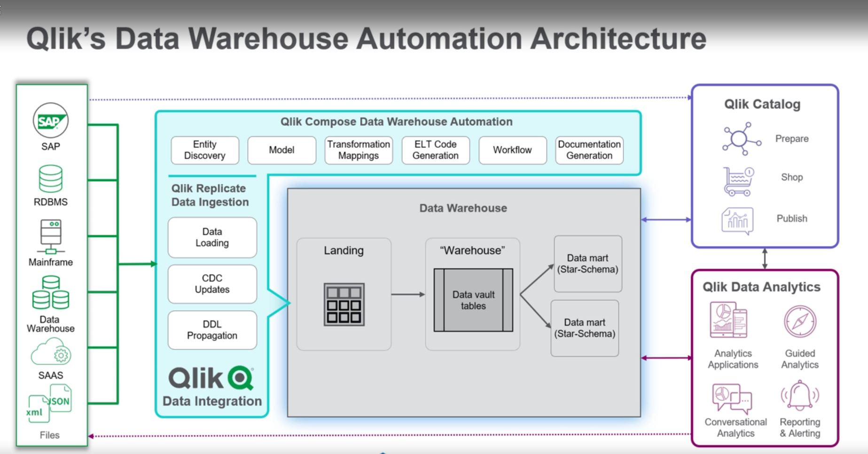Click Qlik Replicate Data Ingestion heading
868x454 pixels.
pyautogui.click(x=210, y=195)
